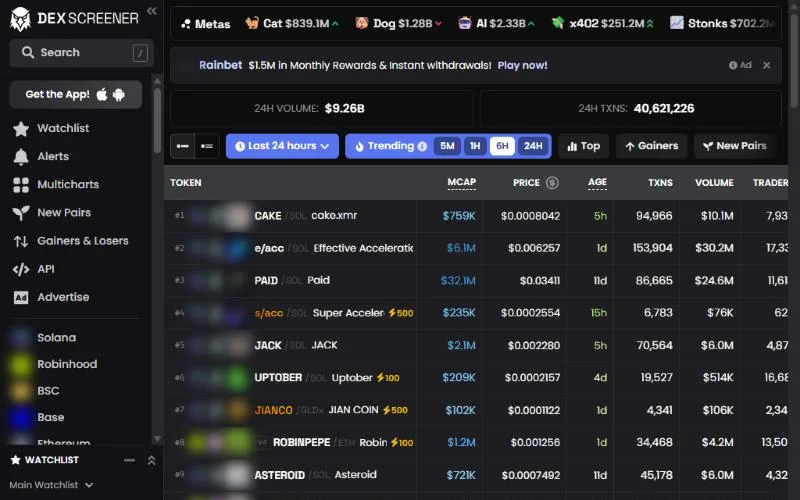Image resolution: width=800 pixels, height=500 pixels.
Task: Expand the Watchlist panel double chevron
Action: [x=152, y=460]
